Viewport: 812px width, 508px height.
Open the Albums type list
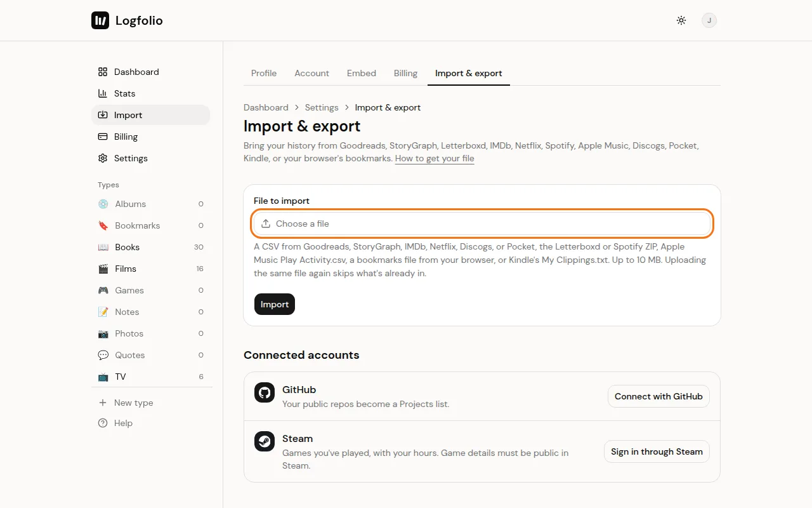(x=150, y=204)
